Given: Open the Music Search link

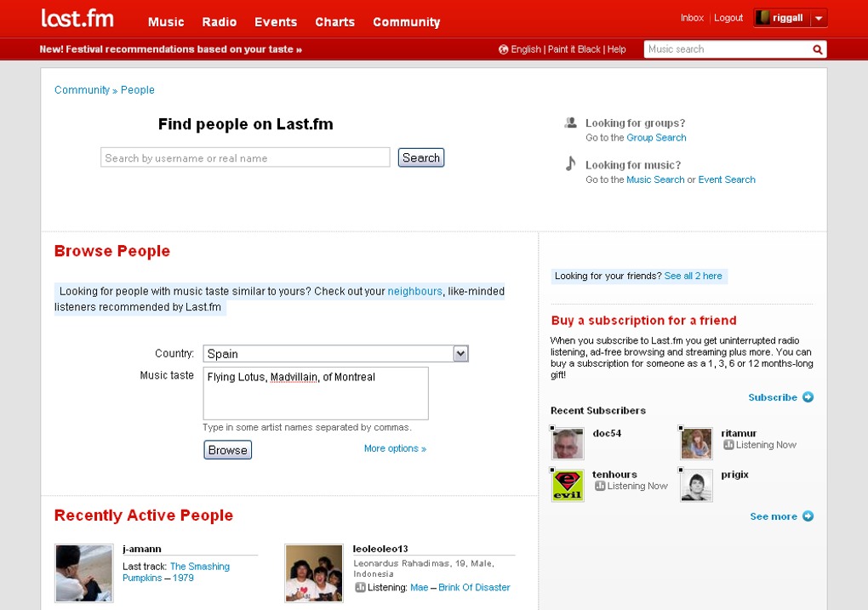Looking at the screenshot, I should coord(655,180).
